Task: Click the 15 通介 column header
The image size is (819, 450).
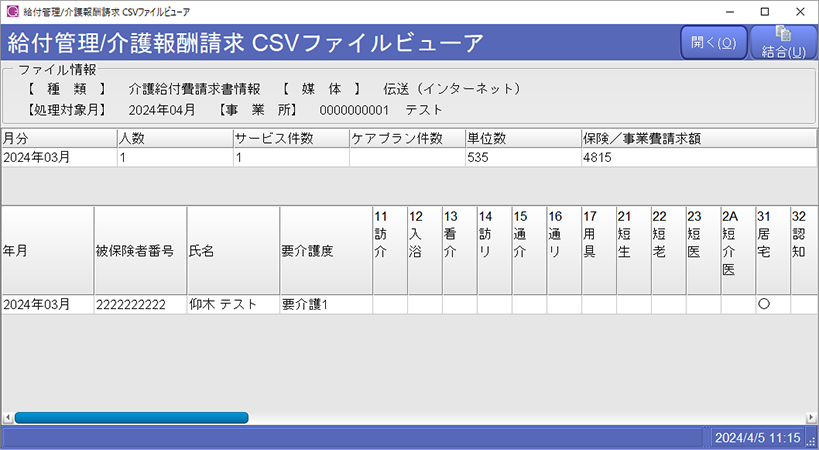Action: tap(529, 251)
